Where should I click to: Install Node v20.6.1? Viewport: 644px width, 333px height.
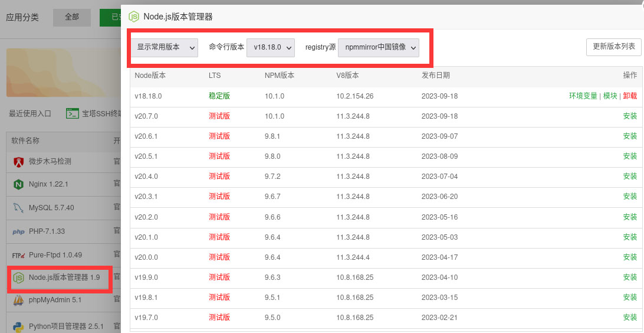point(630,136)
